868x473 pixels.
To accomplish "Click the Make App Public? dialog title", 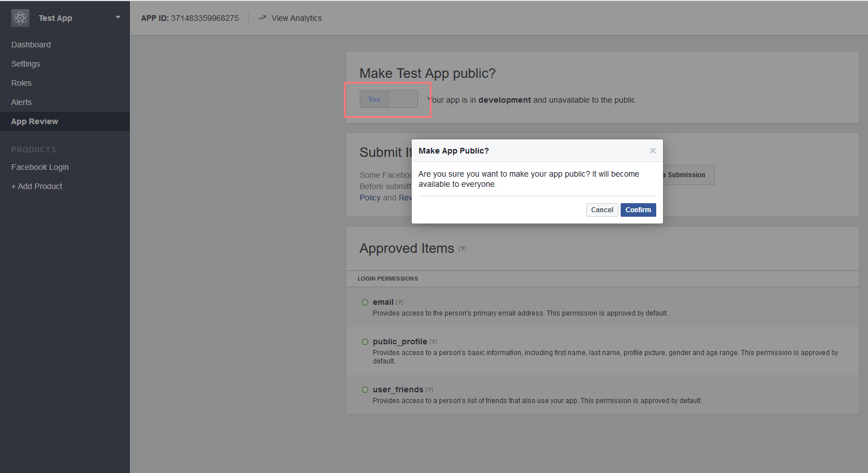I will (x=453, y=151).
